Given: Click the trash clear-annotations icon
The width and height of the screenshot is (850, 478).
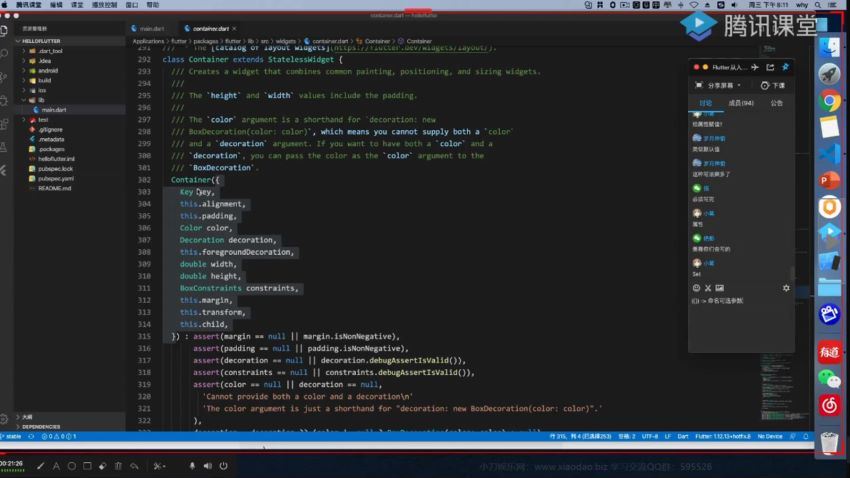Looking at the screenshot, I should click(118, 466).
